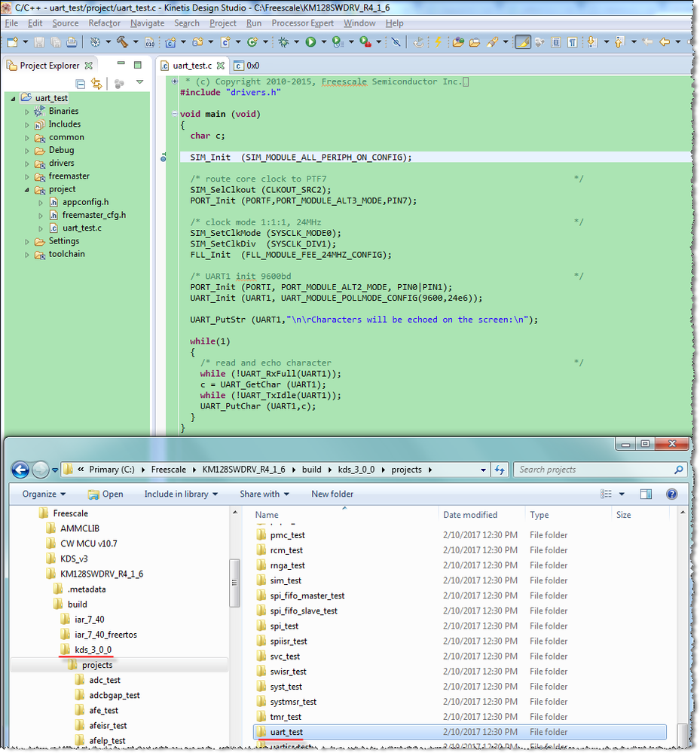This screenshot has width=700, height=753.
Task: Open the Debug button dropdown arrow
Action: pyautogui.click(x=296, y=42)
